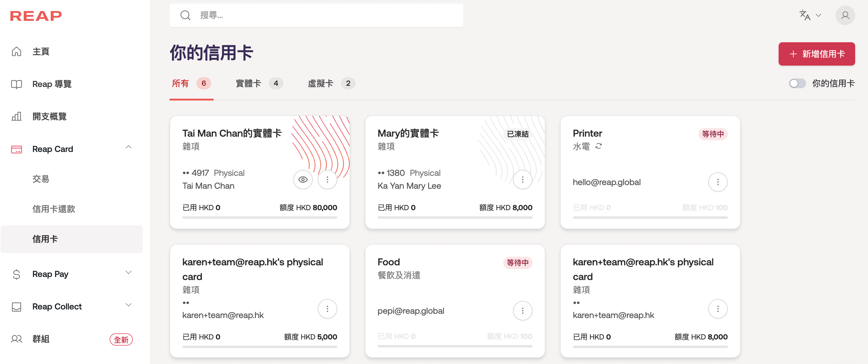868x364 pixels.
Task: Collapse the Reap Card sidebar section
Action: (x=128, y=147)
